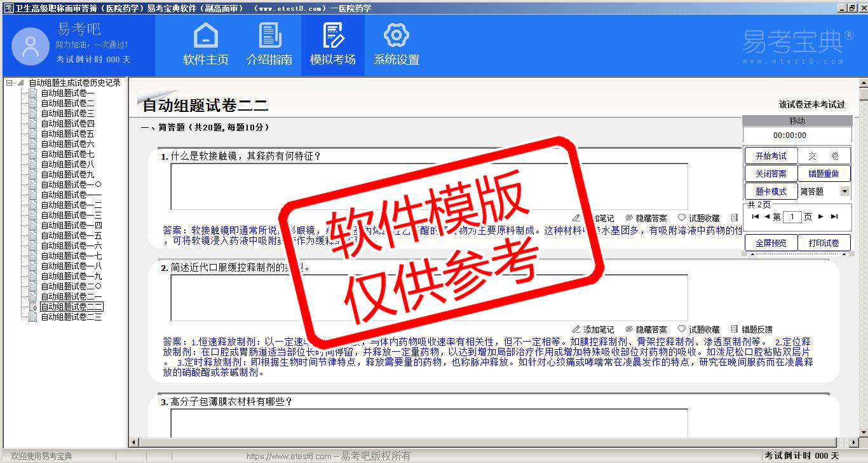Start the exam with 开始考试
This screenshot has height=463, width=868.
[771, 156]
